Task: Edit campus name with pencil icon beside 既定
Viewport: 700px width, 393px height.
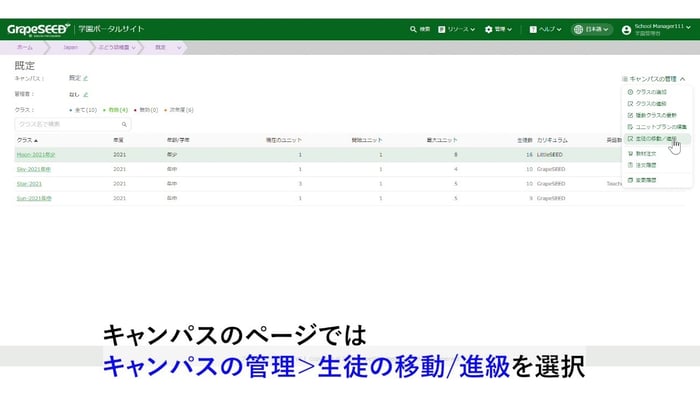Action: [86, 78]
